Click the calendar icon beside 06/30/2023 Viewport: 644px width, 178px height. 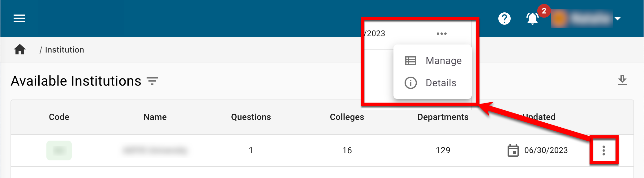[x=513, y=150]
